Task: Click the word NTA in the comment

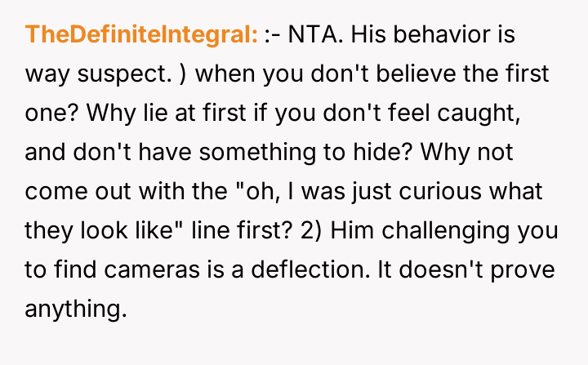Action: pyautogui.click(x=311, y=36)
